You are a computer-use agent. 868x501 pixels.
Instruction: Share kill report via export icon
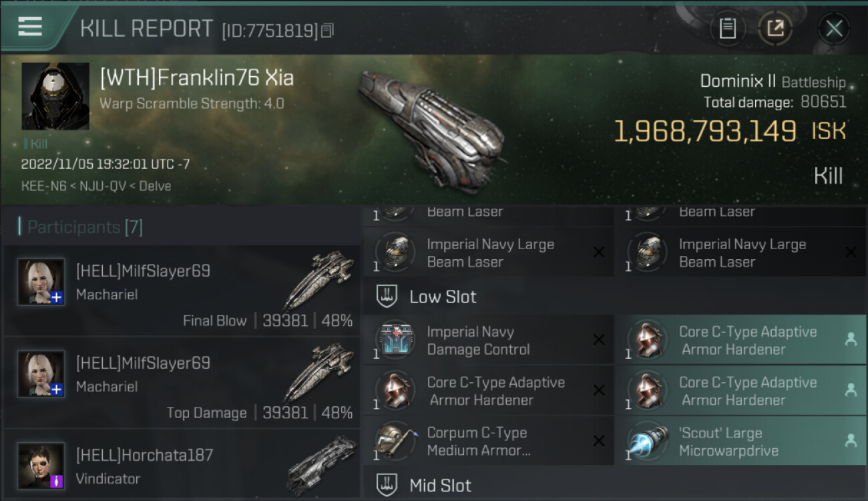coord(775,29)
